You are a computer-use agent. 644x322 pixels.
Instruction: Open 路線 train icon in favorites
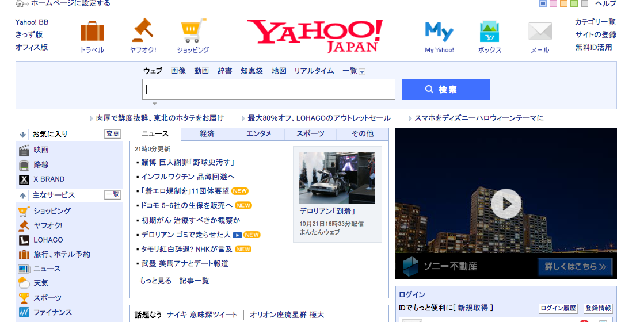[24, 165]
